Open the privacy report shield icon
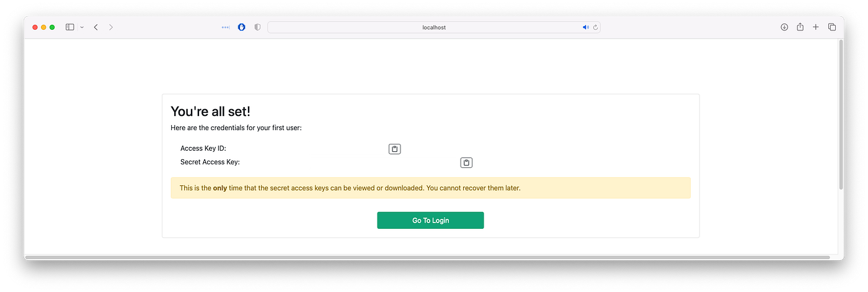The width and height of the screenshot is (868, 292). (x=257, y=27)
